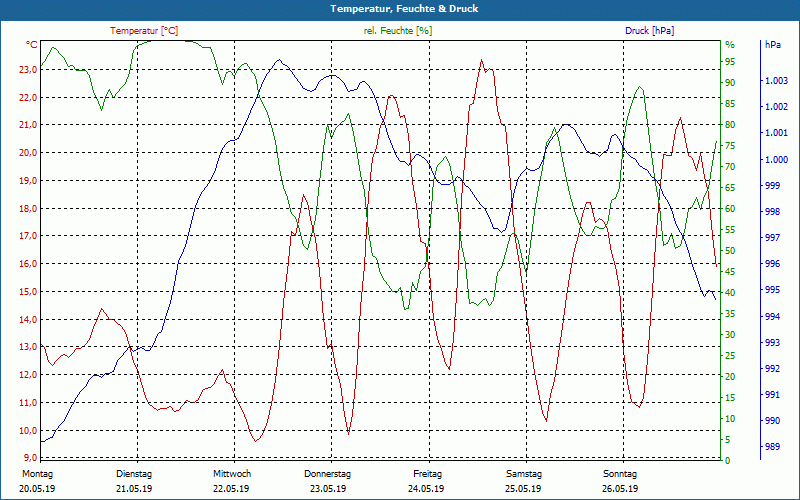
Task: Click the chart title 'Temperatur, Feuchte & Druck'
Action: pyautogui.click(x=404, y=9)
